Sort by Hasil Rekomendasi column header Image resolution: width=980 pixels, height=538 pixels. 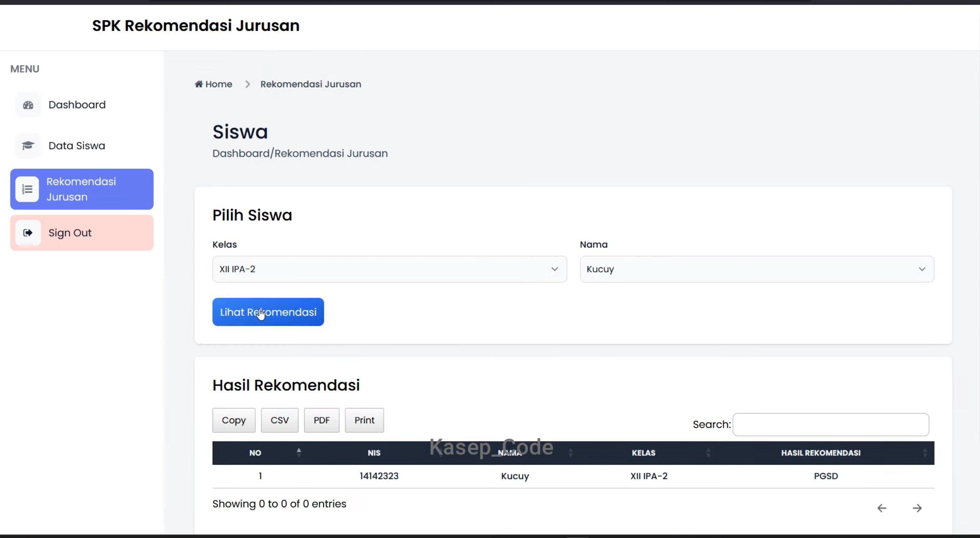click(x=821, y=453)
